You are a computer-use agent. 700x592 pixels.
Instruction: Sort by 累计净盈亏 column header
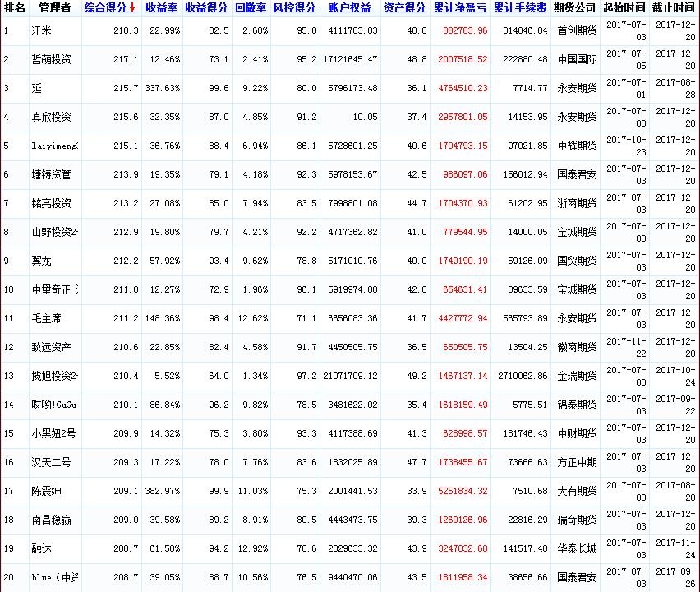pos(460,7)
